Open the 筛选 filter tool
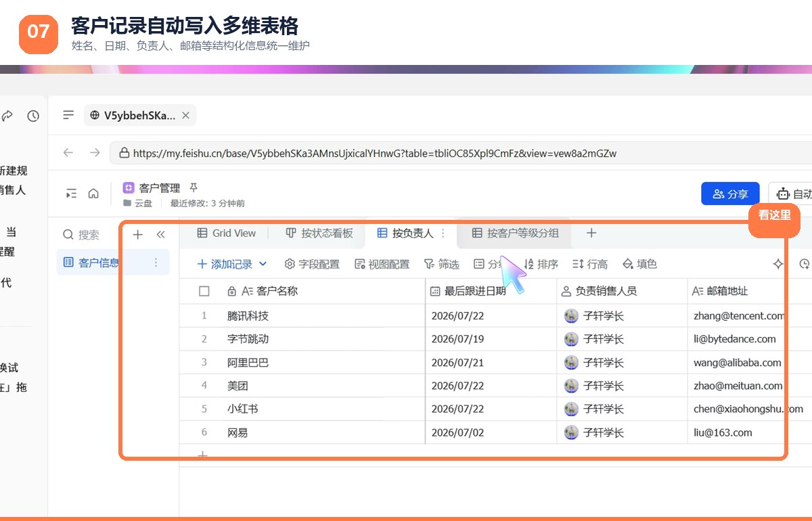The width and height of the screenshot is (812, 521). click(441, 264)
